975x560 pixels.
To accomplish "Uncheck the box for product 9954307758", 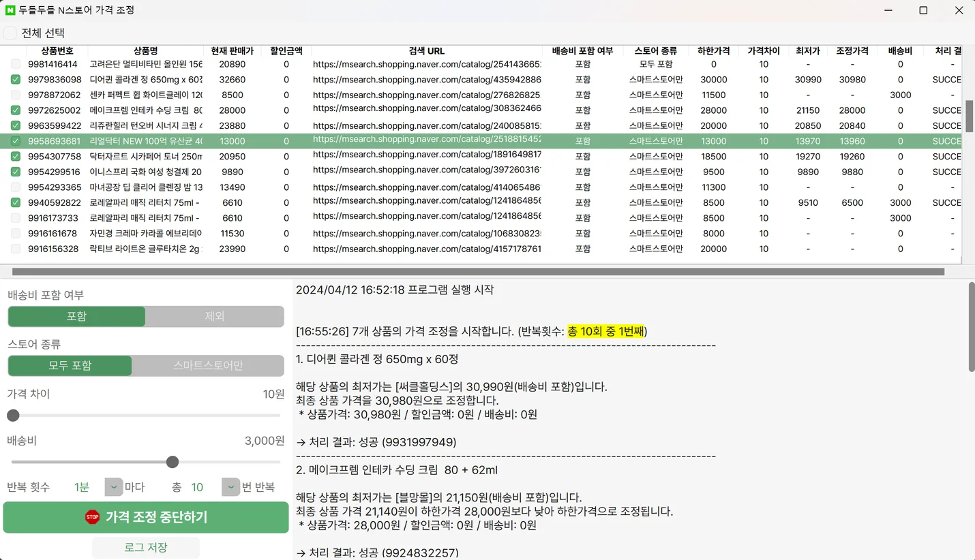I will pyautogui.click(x=15, y=156).
